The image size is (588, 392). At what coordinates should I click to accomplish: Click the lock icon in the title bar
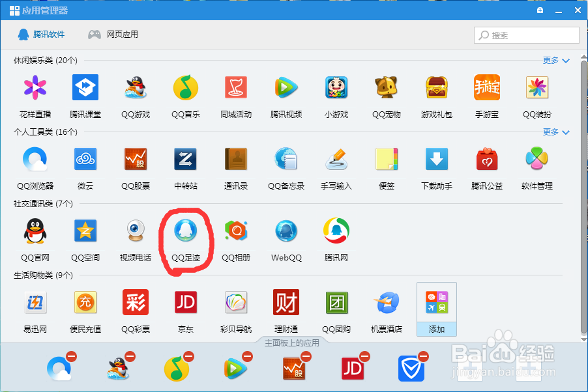coord(539,10)
